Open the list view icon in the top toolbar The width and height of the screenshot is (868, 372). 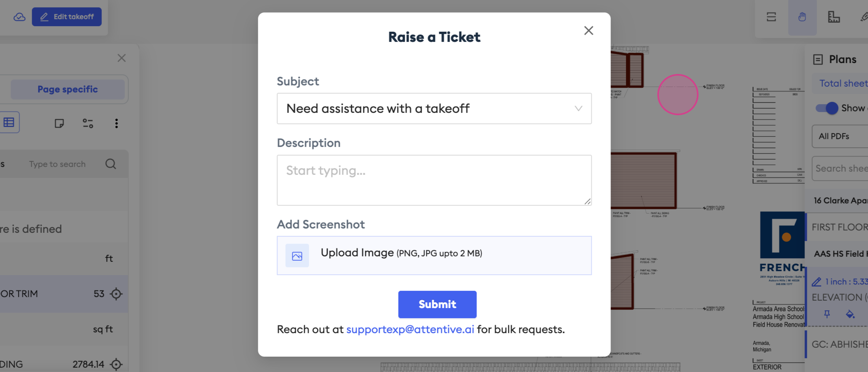[x=771, y=17]
